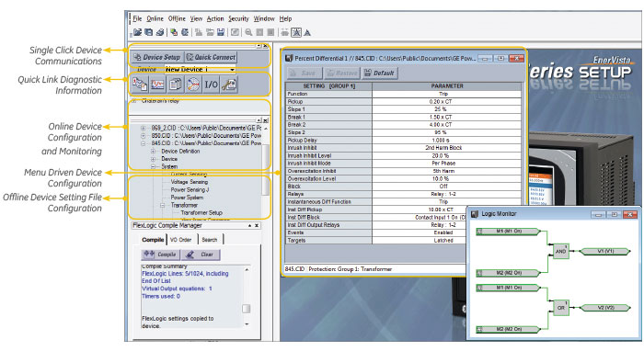Select Power System in the tree
Screen dimensions: 644x351
[187, 198]
